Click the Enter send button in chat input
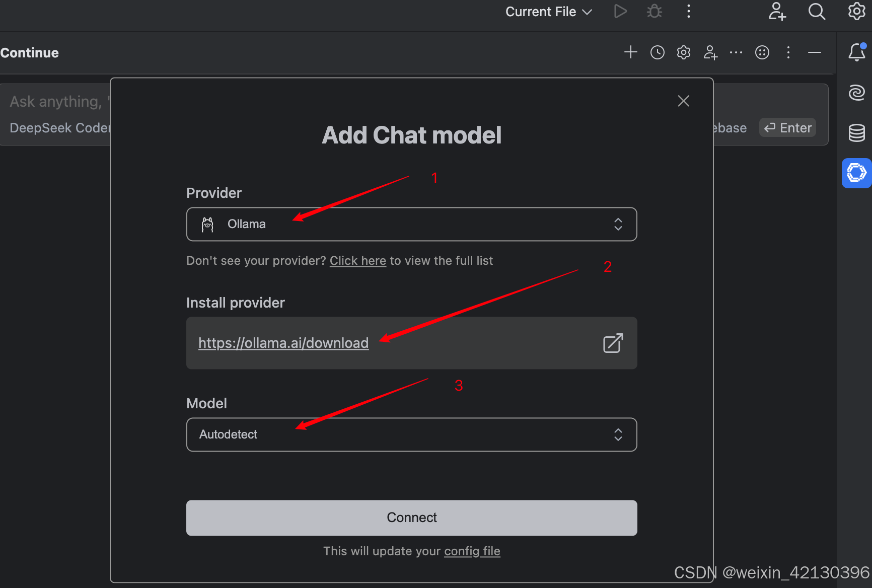Screen dimensions: 872x588 click(x=787, y=128)
